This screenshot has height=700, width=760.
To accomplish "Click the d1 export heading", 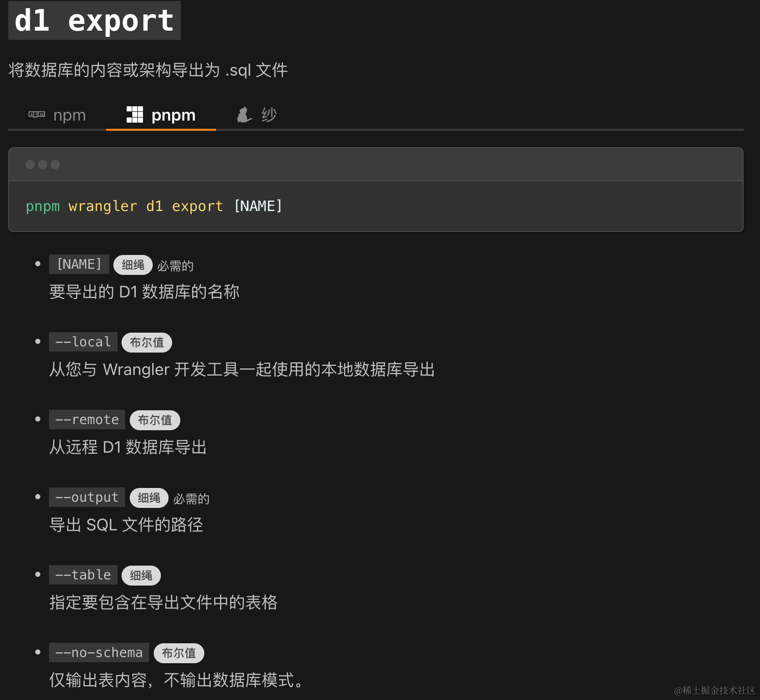I will coord(94,20).
